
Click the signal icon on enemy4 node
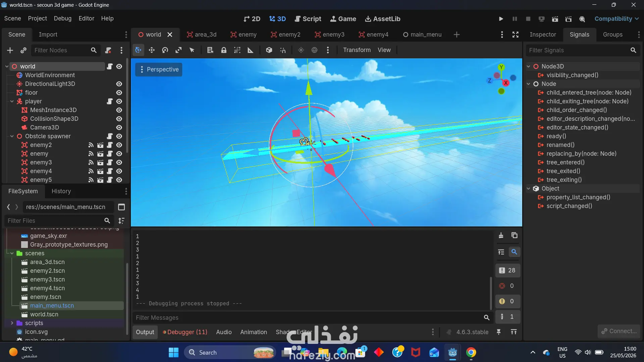91,171
